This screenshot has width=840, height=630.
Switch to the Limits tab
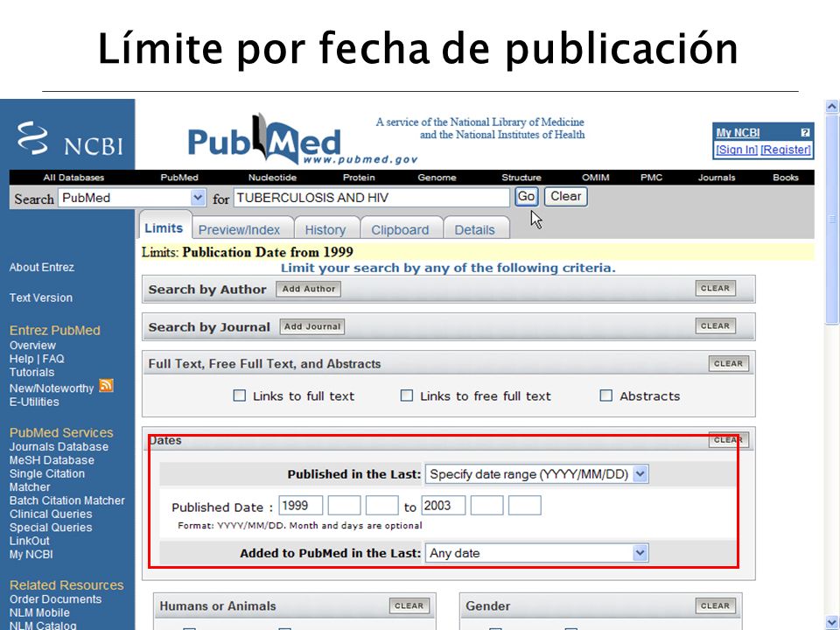[x=164, y=228]
